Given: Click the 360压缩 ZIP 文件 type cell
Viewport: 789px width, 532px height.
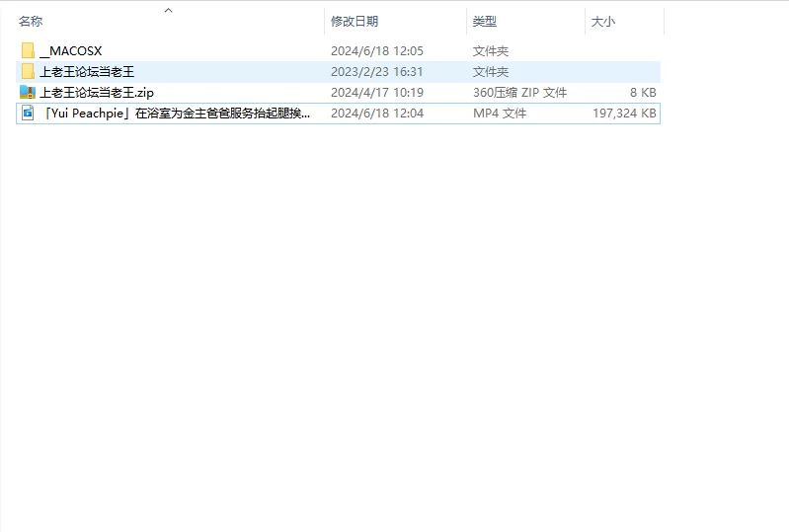Looking at the screenshot, I should click(x=519, y=92).
